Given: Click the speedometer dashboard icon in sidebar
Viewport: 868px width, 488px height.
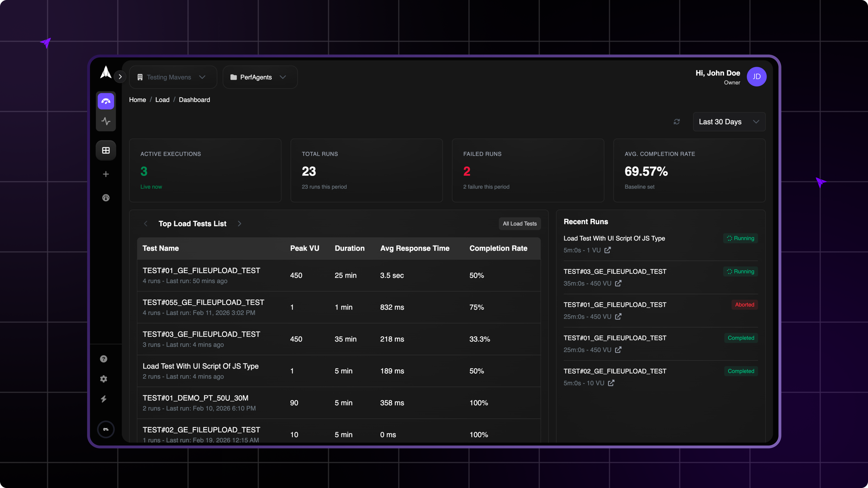Looking at the screenshot, I should point(106,101).
